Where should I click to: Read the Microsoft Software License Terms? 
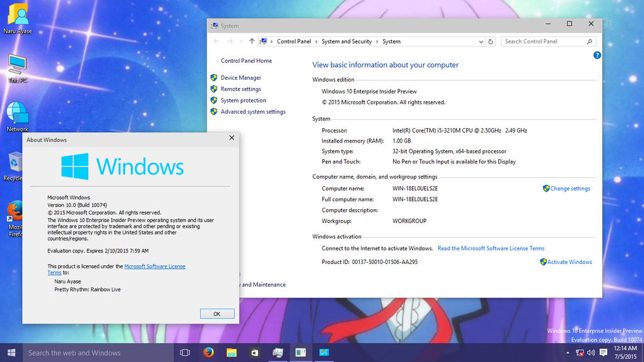click(491, 248)
